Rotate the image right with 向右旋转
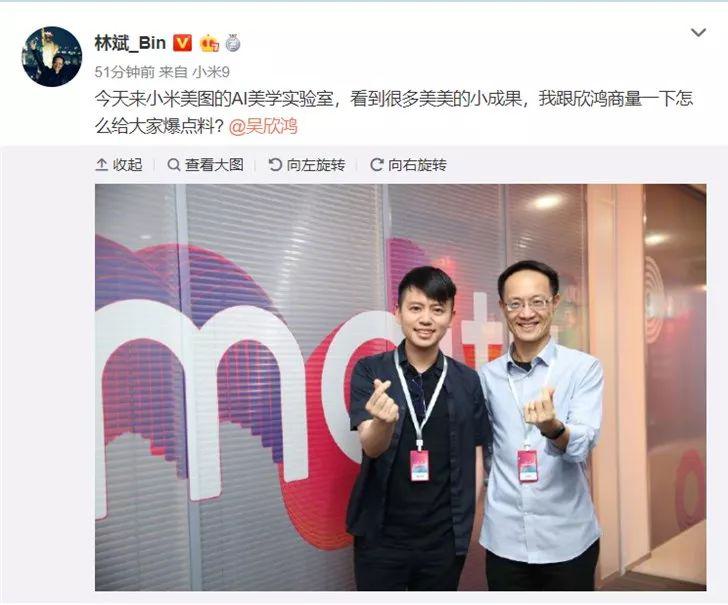Viewport: 728px width, 605px height. [409, 164]
